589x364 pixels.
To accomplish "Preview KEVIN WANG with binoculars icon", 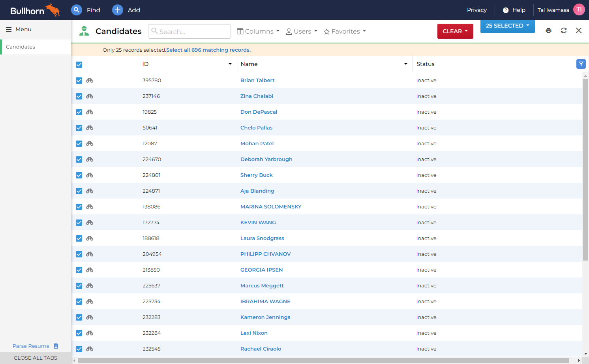I will [x=90, y=222].
